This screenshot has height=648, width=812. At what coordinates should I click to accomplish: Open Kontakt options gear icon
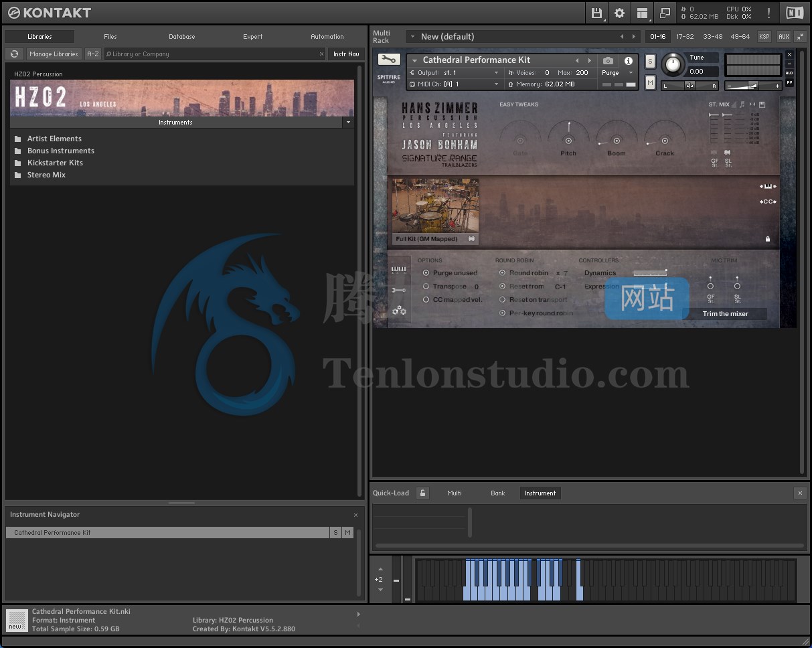[619, 13]
